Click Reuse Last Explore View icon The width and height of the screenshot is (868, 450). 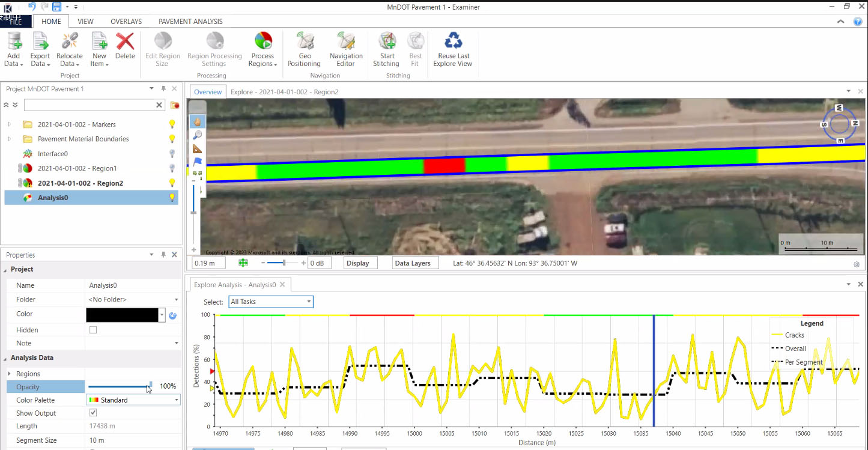point(453,42)
